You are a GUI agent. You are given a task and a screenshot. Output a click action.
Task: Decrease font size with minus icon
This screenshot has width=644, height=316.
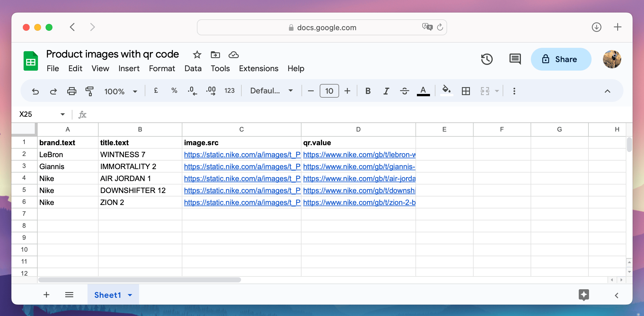[x=311, y=91]
